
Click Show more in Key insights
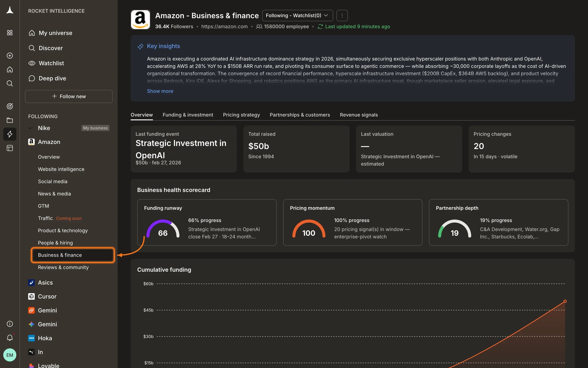pyautogui.click(x=160, y=91)
